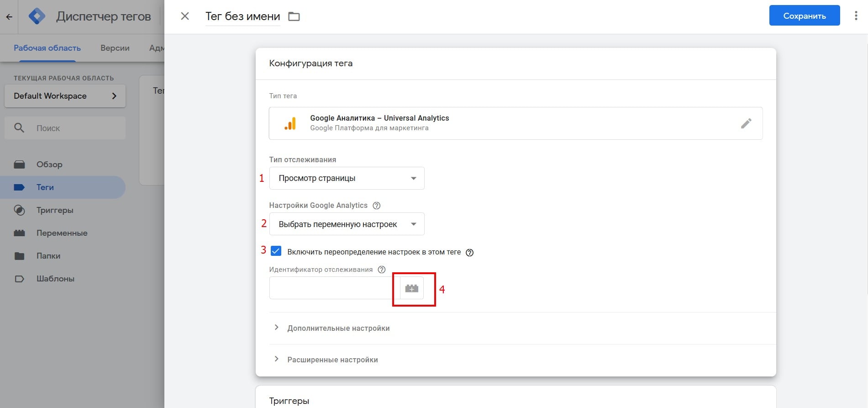868x408 pixels.
Task: Open the Тип отслеживания dropdown
Action: click(x=347, y=178)
